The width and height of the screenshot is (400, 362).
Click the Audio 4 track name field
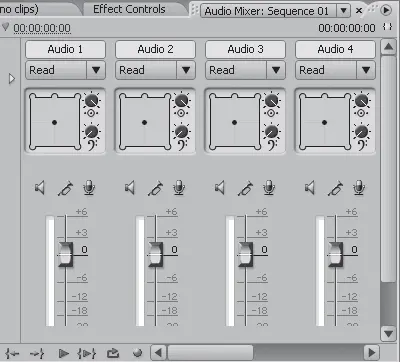pyautogui.click(x=335, y=49)
